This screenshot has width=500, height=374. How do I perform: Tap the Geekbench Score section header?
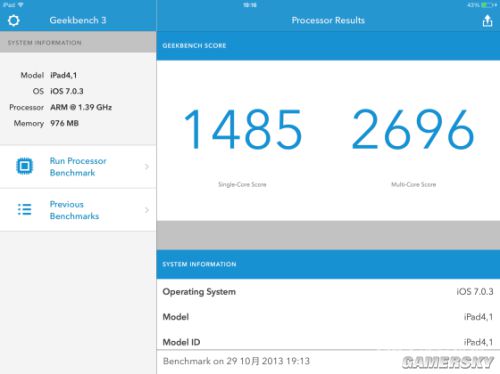(x=328, y=46)
